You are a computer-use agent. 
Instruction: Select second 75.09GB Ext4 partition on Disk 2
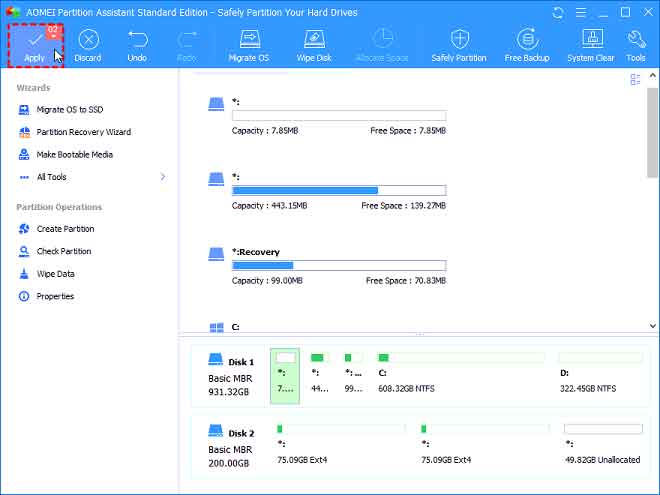tap(485, 444)
